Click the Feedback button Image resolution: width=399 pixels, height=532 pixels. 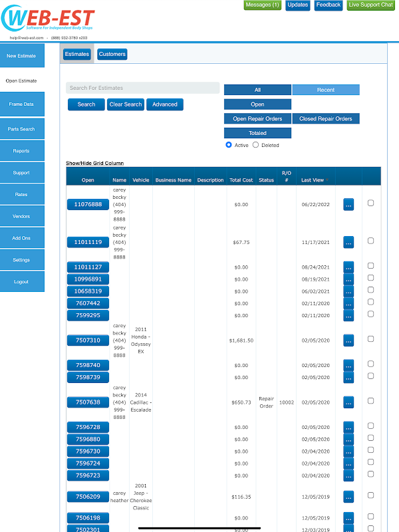(329, 5)
